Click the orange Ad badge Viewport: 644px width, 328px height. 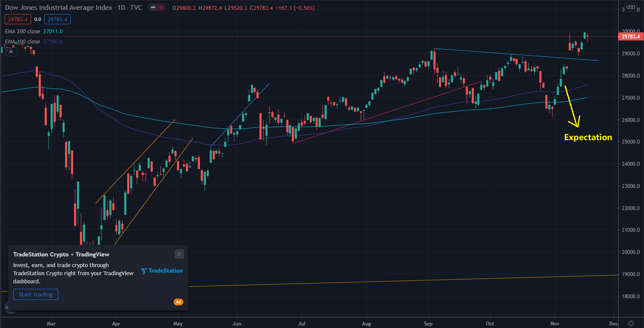178,302
